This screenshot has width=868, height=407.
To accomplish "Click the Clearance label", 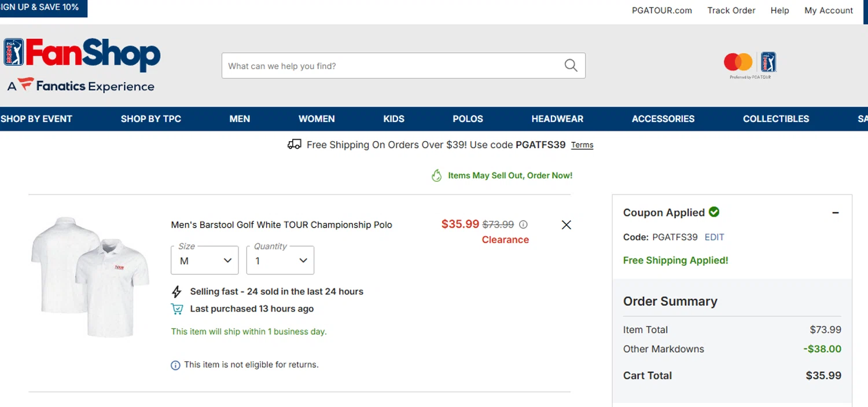I will point(505,240).
